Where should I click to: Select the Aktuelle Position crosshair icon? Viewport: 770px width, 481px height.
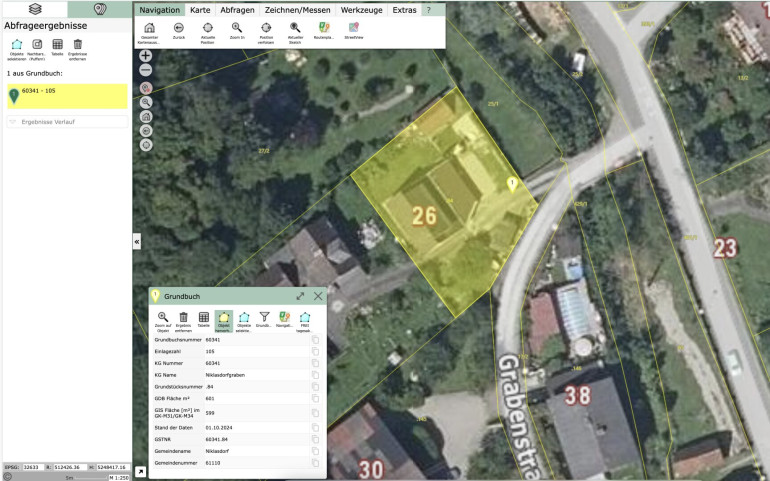click(x=207, y=29)
